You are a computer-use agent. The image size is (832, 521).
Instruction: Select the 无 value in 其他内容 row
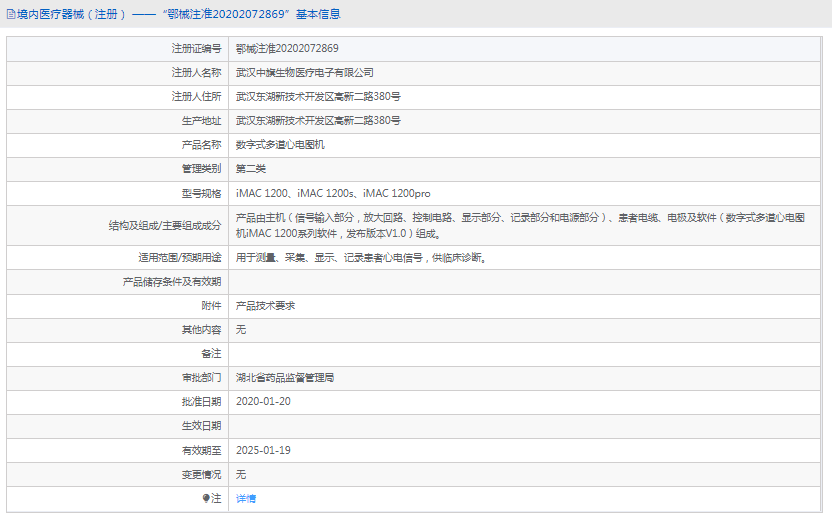(241, 330)
